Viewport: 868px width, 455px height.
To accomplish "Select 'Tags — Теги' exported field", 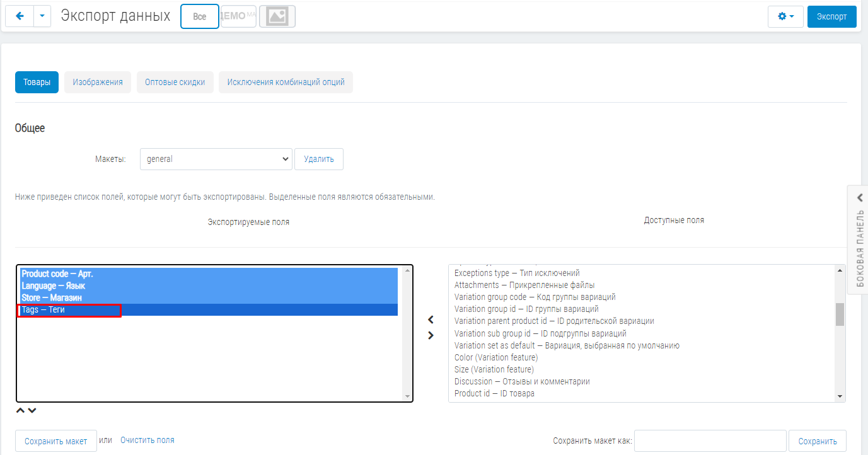I will pyautogui.click(x=209, y=310).
